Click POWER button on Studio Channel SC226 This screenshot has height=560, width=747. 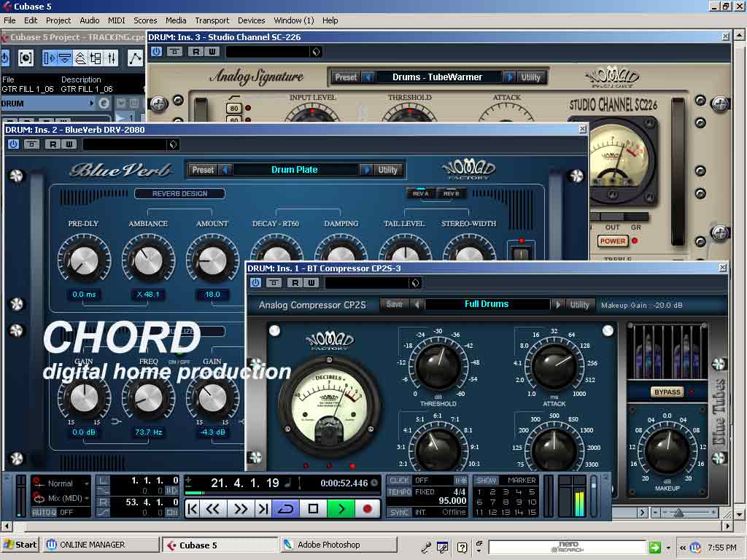coord(613,241)
